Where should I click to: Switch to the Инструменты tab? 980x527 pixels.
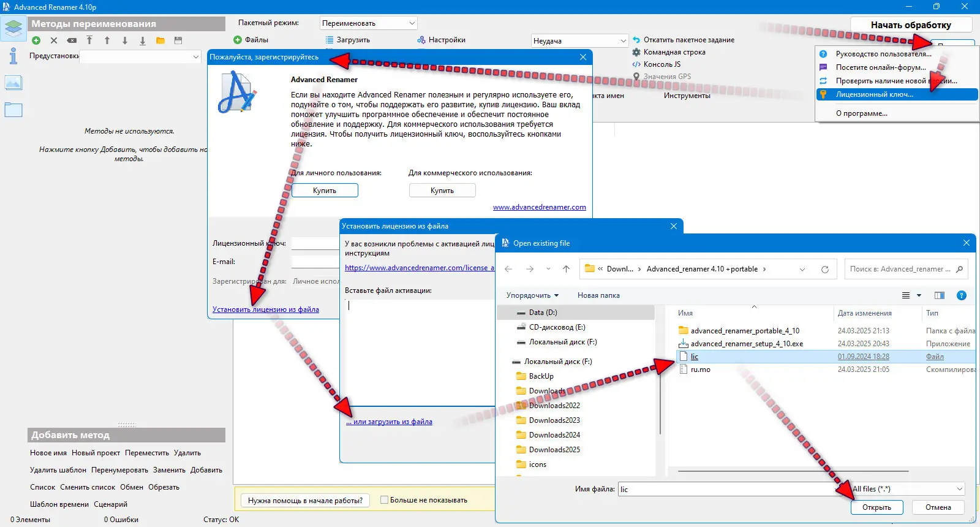[x=687, y=96]
